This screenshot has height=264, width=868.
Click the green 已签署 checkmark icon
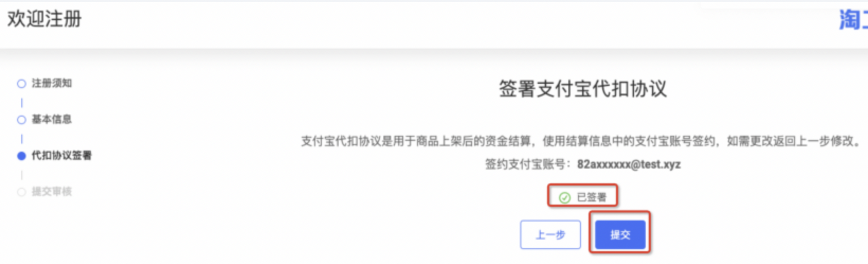(565, 198)
